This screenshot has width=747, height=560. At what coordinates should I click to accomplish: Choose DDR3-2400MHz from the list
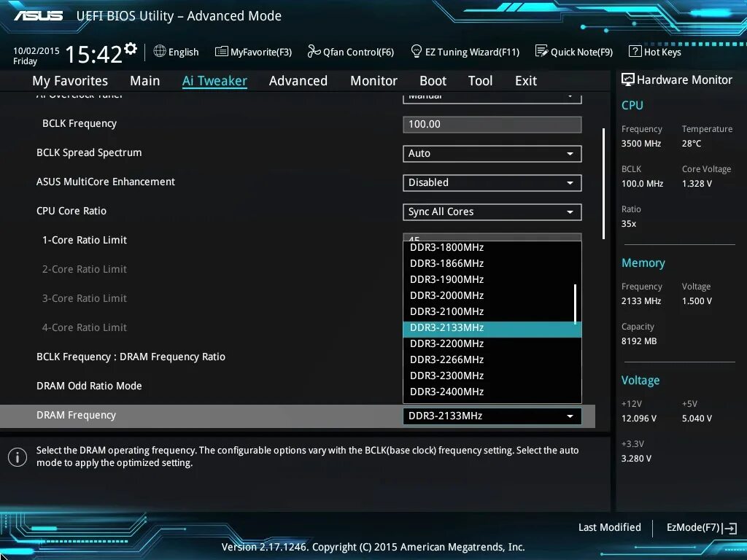tap(492, 392)
